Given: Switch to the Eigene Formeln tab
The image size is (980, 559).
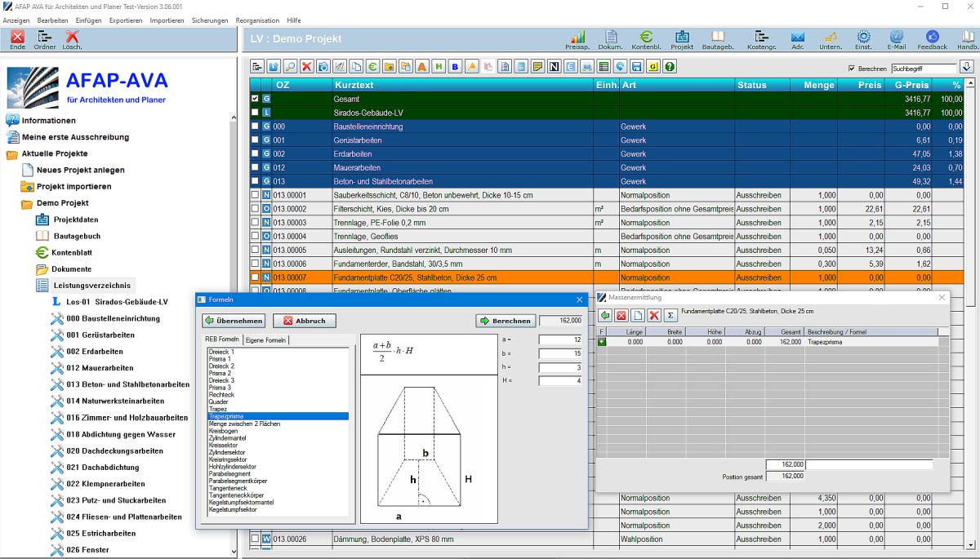Looking at the screenshot, I should click(266, 339).
